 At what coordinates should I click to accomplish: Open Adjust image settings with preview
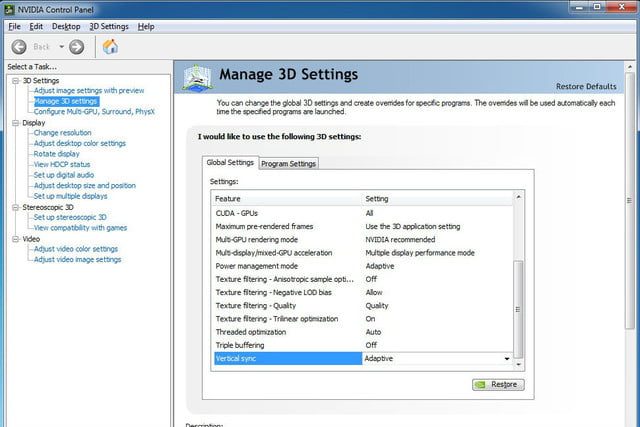[89, 91]
